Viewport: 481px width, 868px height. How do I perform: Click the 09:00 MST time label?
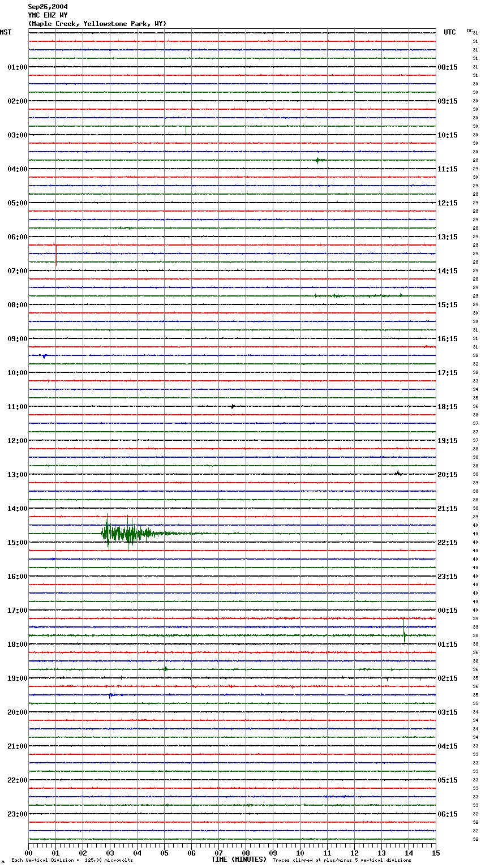(18, 339)
